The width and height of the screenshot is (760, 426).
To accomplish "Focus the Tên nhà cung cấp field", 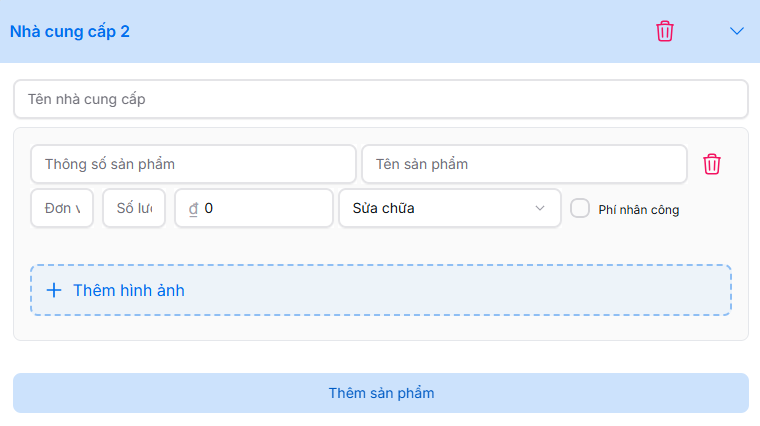I will [x=380, y=100].
